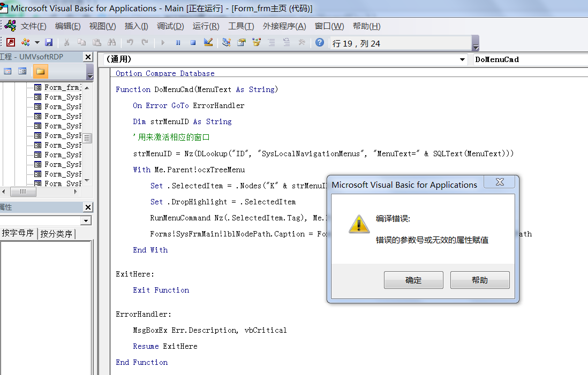Close the 属性 properties pane
588x375 pixels.
click(x=88, y=207)
